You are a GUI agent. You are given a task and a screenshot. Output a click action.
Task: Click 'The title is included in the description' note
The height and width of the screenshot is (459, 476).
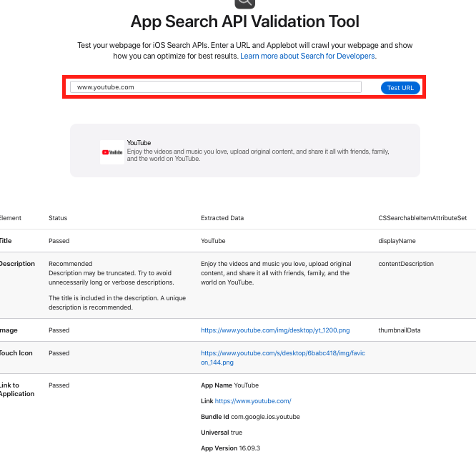click(117, 302)
